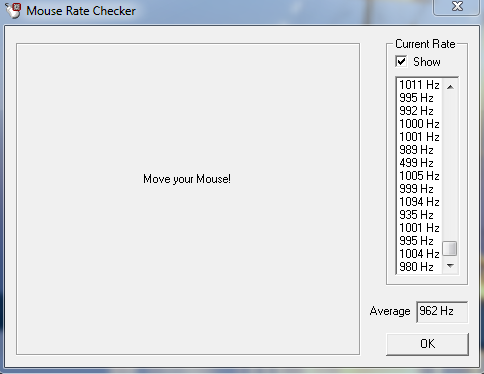Image resolution: width=484 pixels, height=374 pixels.
Task: Click the scrollbar thumb in rate list
Action: click(450, 249)
